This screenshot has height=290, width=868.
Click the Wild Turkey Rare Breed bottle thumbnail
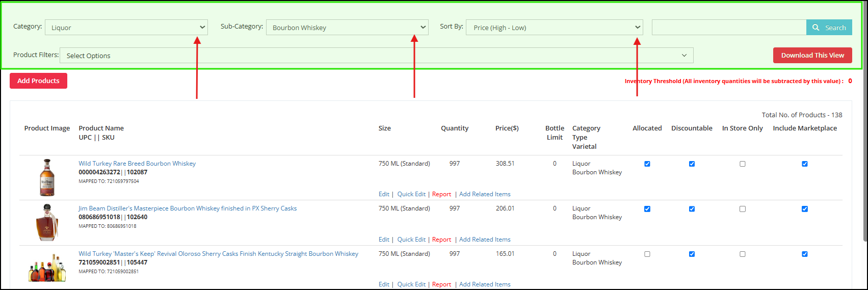(x=47, y=178)
